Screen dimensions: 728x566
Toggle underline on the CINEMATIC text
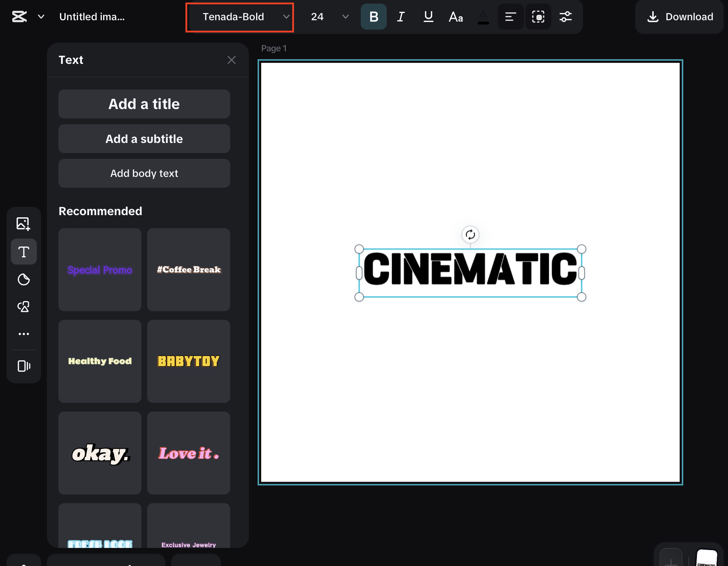click(428, 16)
